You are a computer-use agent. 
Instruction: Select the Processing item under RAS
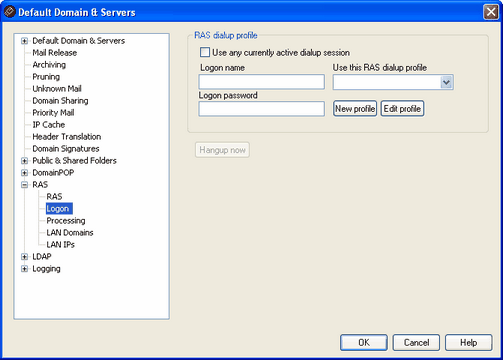tap(66, 221)
